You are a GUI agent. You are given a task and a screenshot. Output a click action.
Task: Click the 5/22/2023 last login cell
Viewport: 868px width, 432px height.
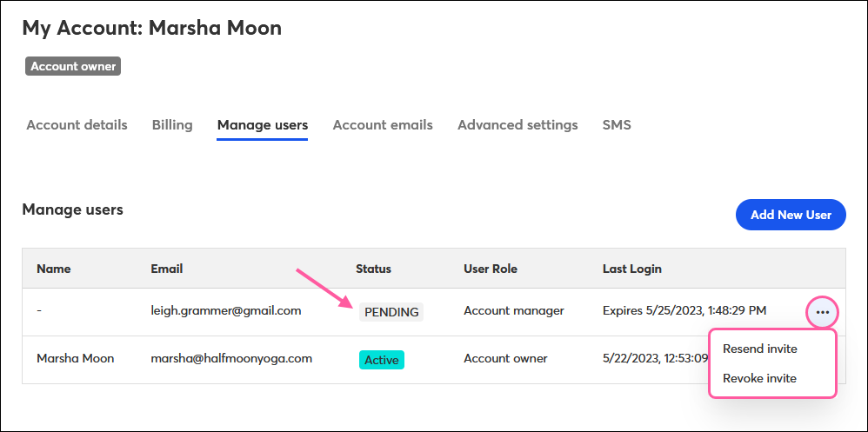[x=656, y=358]
